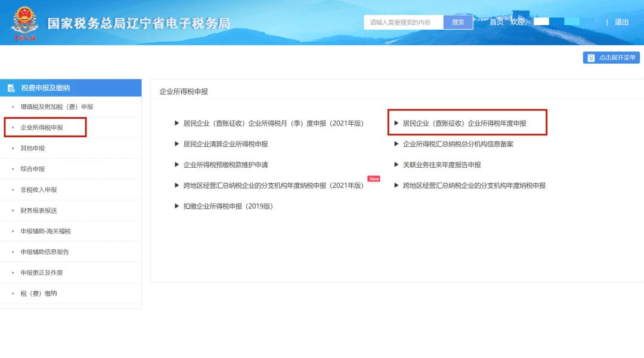The height and width of the screenshot is (358, 644).
Task: Type in the search content field
Action: [404, 22]
